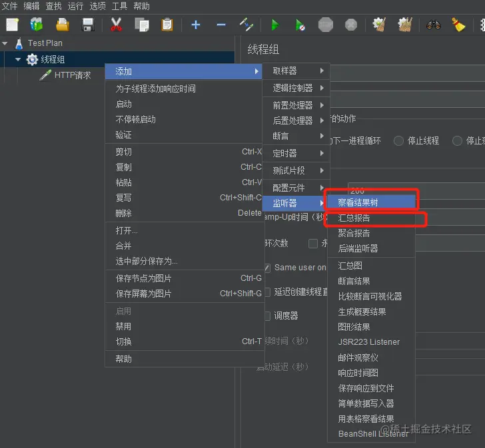The image size is (485, 448).
Task: Click the New test plan icon
Action: (x=13, y=25)
